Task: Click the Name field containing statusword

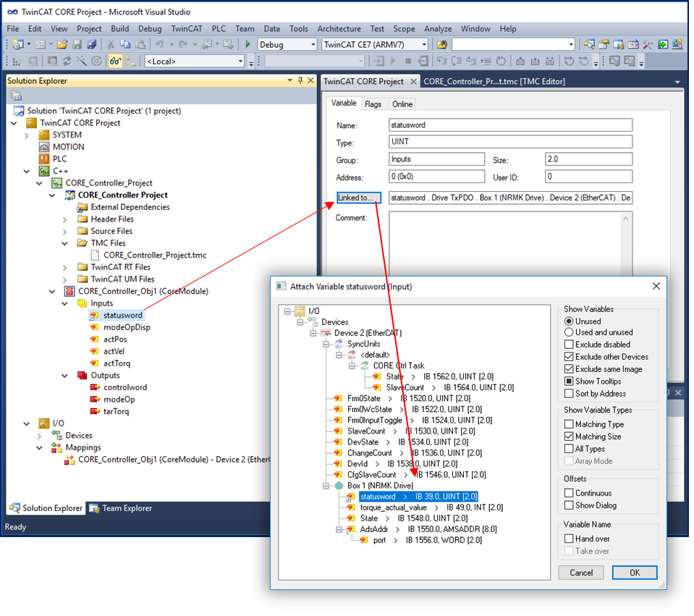Action: click(x=510, y=125)
